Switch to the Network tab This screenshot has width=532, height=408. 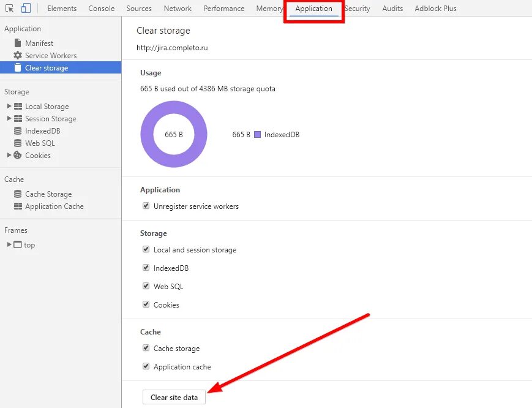point(178,9)
